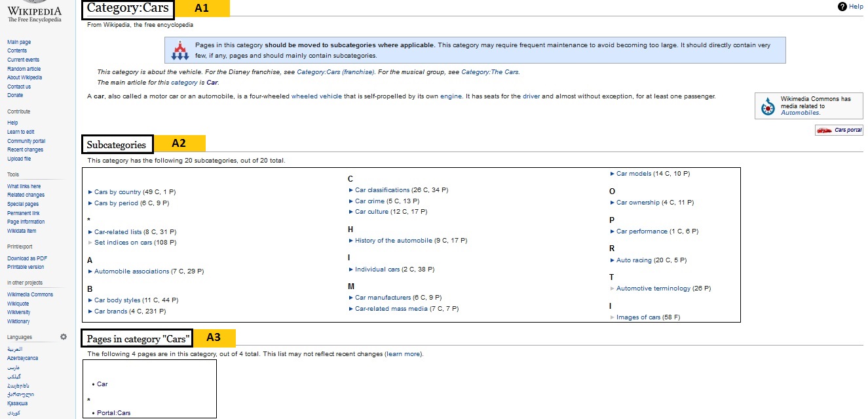Image resolution: width=868 pixels, height=419 pixels.
Task: Open the Community portal sidebar link
Action: pyautogui.click(x=26, y=141)
